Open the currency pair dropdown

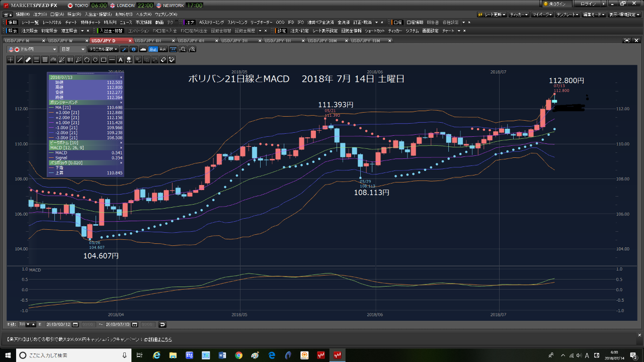[x=32, y=49]
